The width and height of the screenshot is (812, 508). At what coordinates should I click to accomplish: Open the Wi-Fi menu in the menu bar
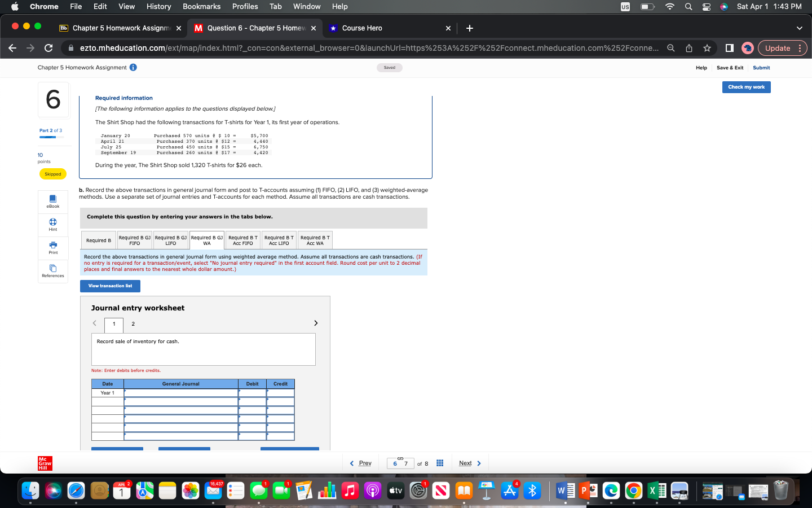[670, 7]
